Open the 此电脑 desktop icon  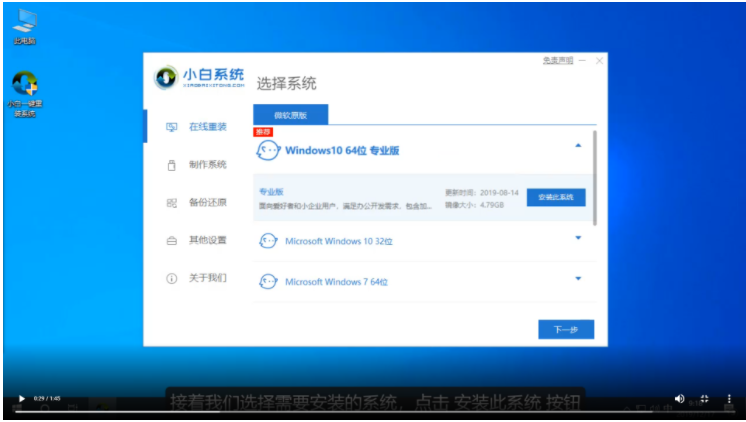tap(25, 27)
